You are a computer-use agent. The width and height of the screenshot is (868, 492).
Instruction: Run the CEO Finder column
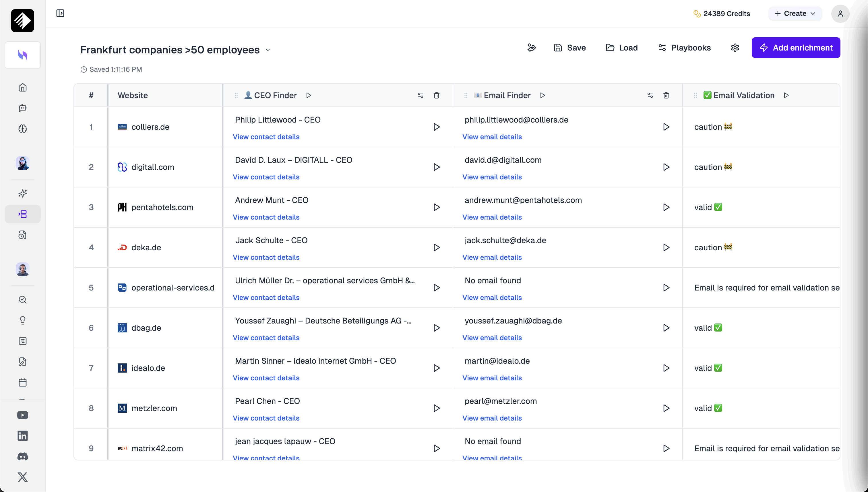(x=309, y=95)
